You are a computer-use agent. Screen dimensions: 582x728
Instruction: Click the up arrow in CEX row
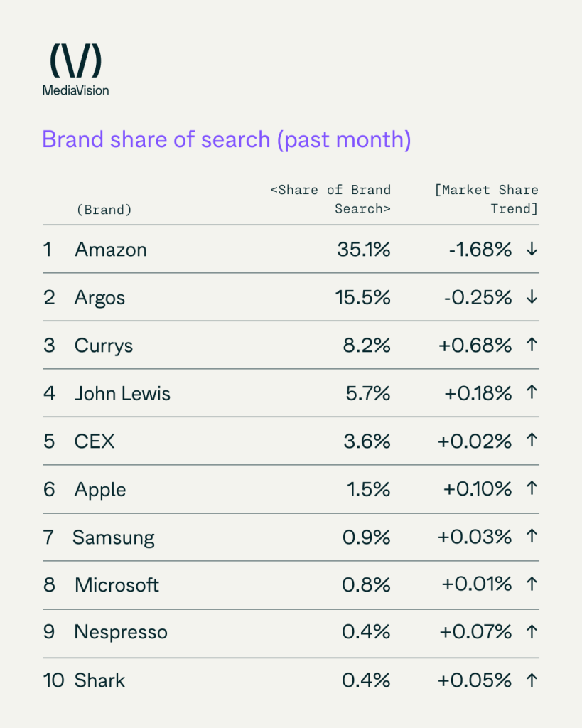click(x=531, y=441)
